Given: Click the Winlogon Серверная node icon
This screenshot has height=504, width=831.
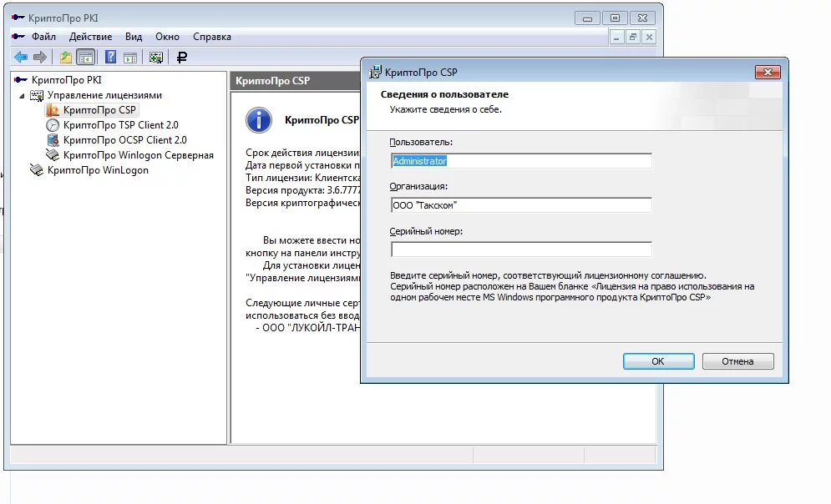Looking at the screenshot, I should click(x=53, y=155).
